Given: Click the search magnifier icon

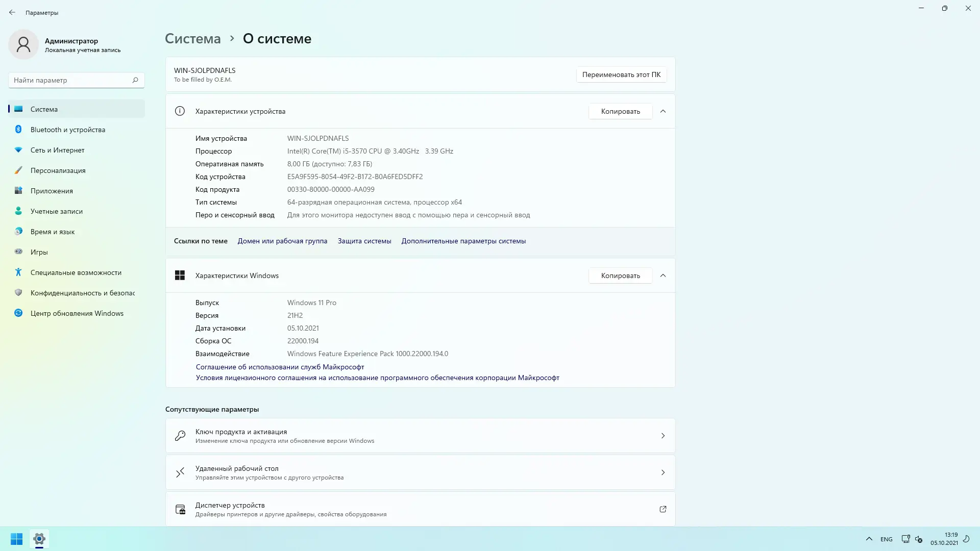Looking at the screenshot, I should click(x=135, y=80).
